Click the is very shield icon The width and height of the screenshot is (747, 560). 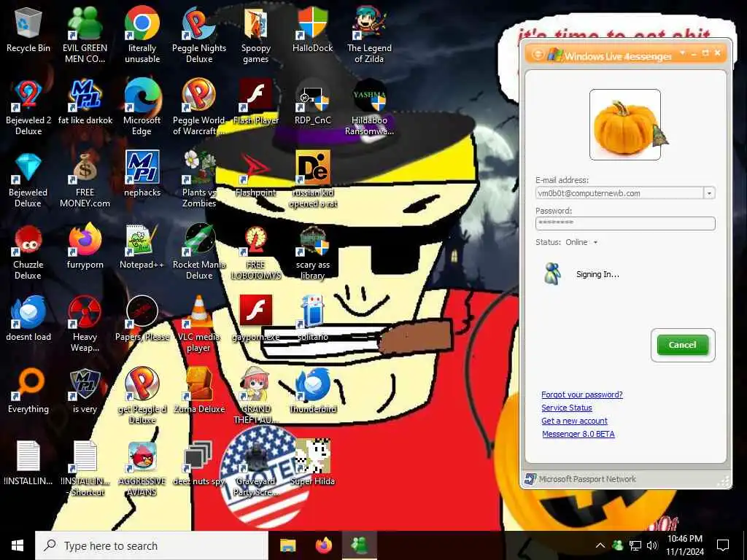[x=85, y=385]
